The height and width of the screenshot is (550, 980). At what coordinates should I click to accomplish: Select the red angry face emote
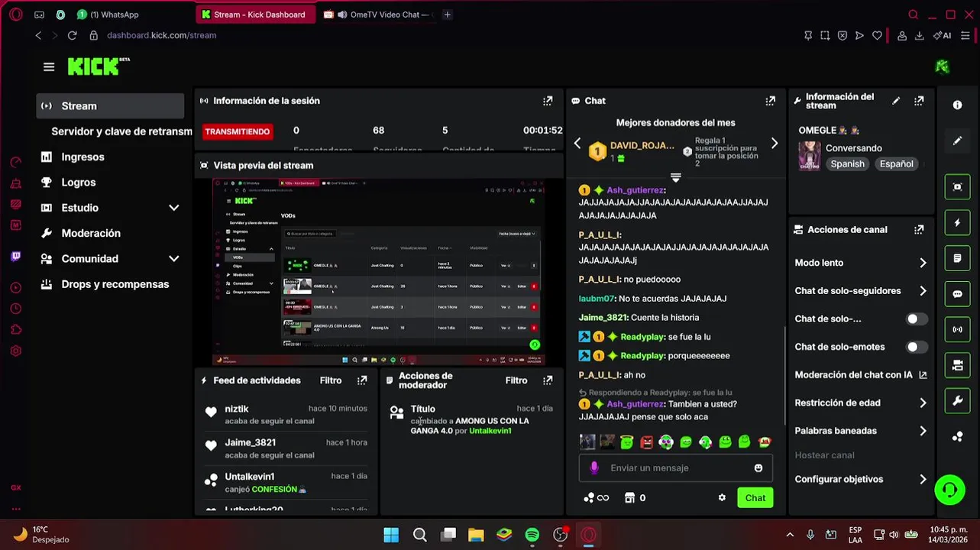646,442
